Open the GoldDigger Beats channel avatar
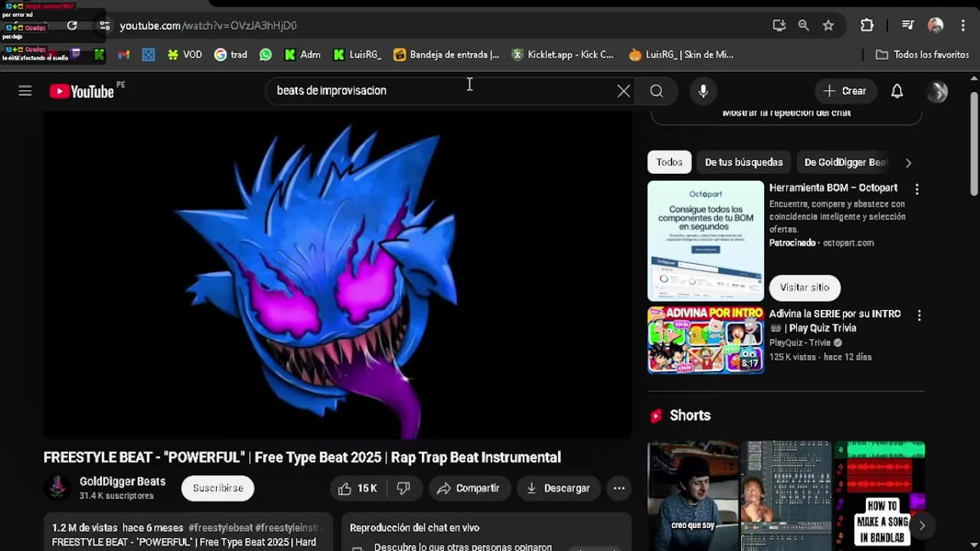Viewport: 980px width, 551px height. coord(57,487)
